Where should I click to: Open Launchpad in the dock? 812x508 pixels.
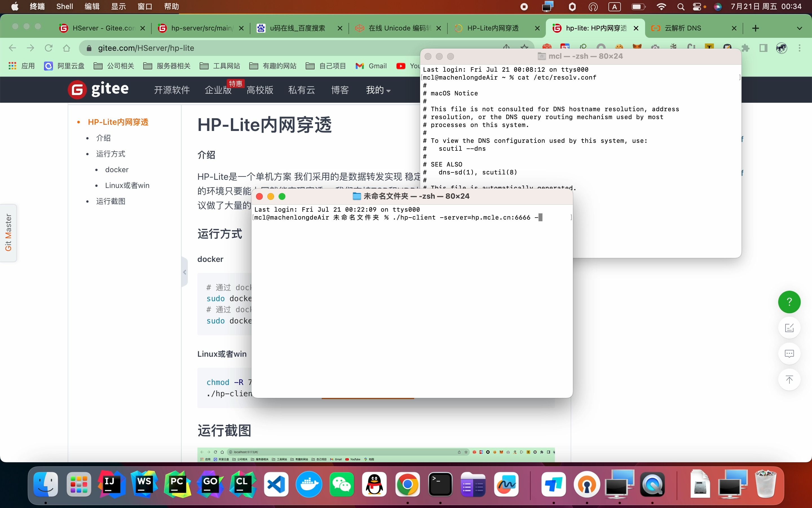[79, 484]
